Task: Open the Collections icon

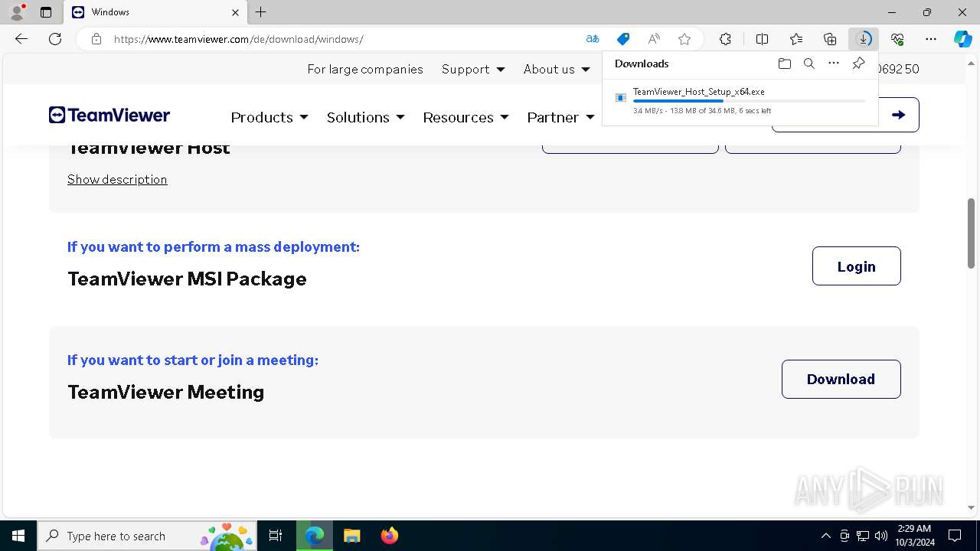Action: coord(830,39)
